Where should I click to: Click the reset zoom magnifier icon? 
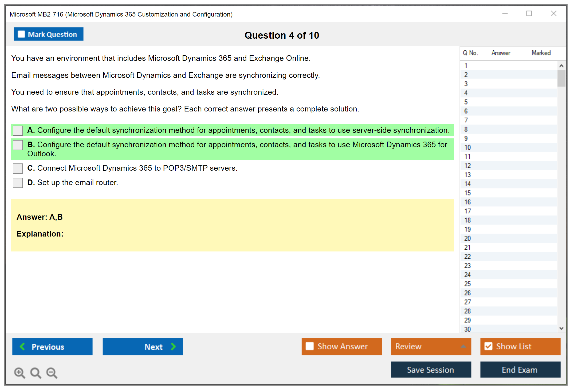[36, 373]
